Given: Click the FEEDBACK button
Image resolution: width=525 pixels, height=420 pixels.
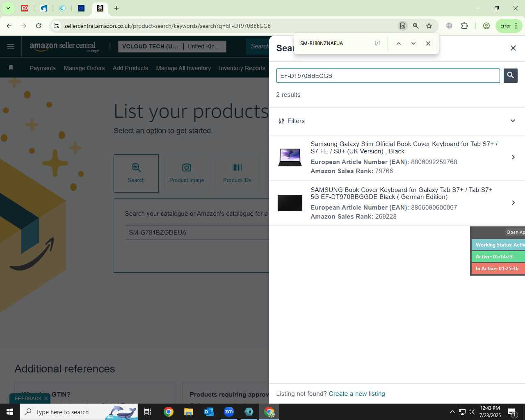Looking at the screenshot, I should (x=28, y=399).
